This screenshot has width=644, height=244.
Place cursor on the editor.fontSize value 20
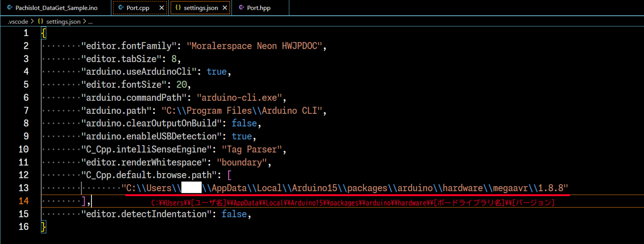coord(182,84)
